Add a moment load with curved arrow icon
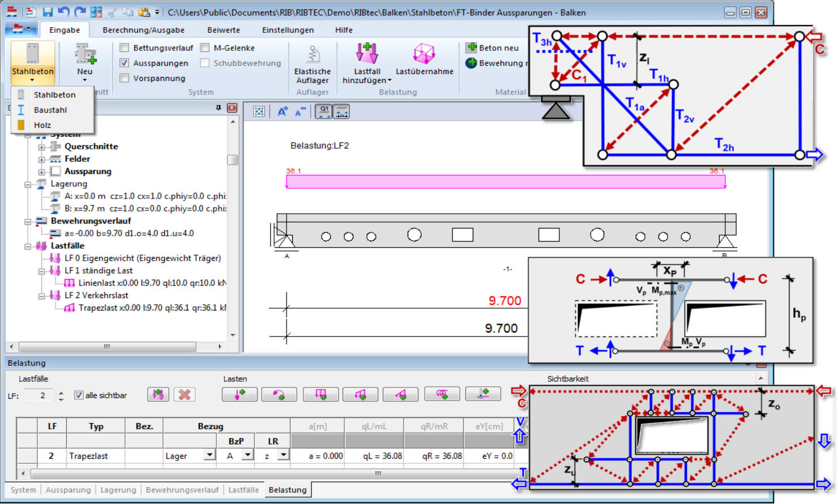 click(280, 394)
